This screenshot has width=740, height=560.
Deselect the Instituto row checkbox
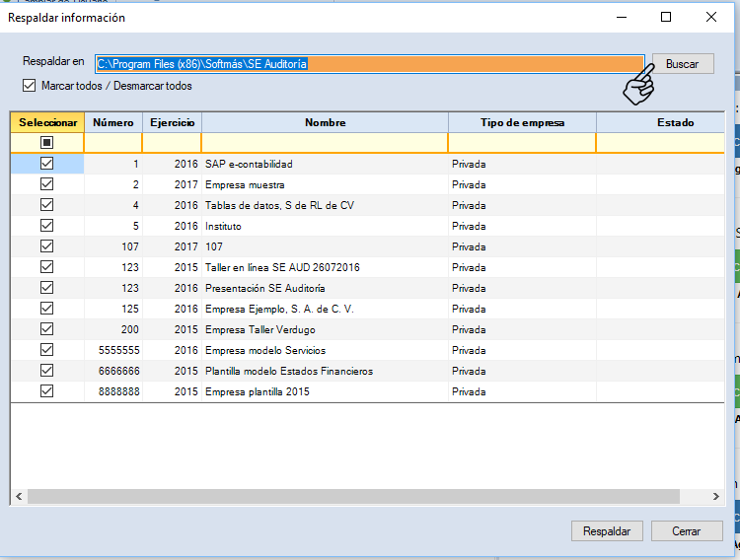[x=46, y=226]
